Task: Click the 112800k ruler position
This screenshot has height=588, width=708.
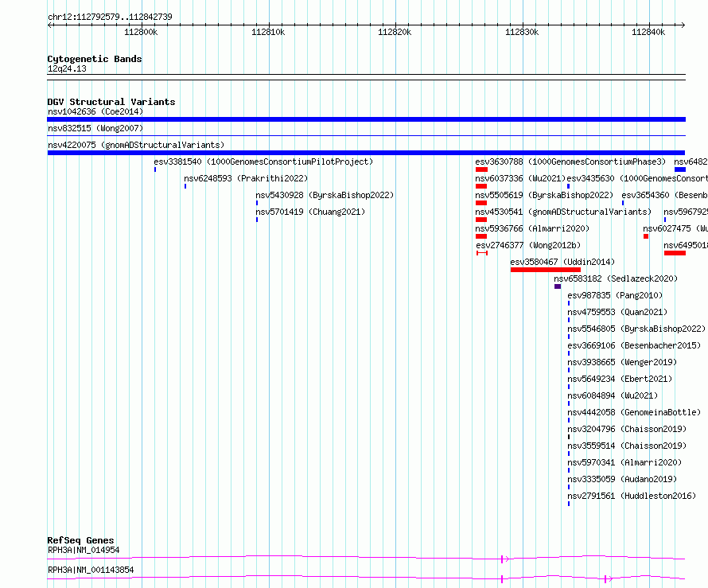Action: tap(141, 32)
